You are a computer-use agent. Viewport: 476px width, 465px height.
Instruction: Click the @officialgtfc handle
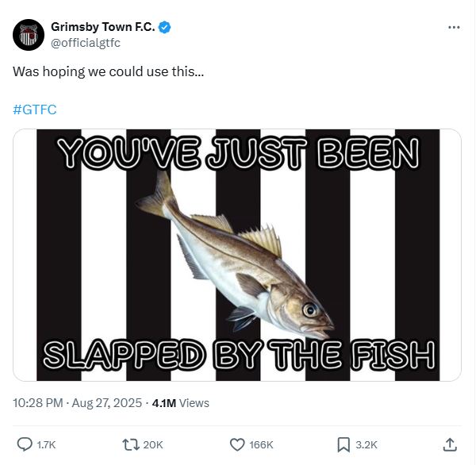86,43
